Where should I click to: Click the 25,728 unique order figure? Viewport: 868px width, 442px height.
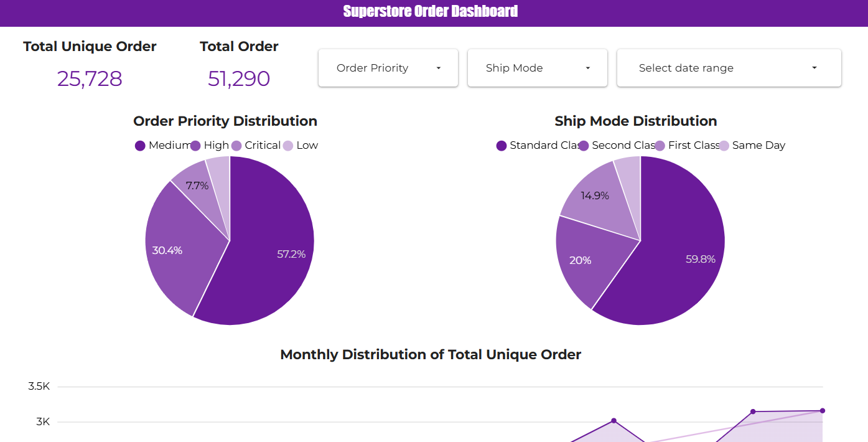[x=89, y=79]
